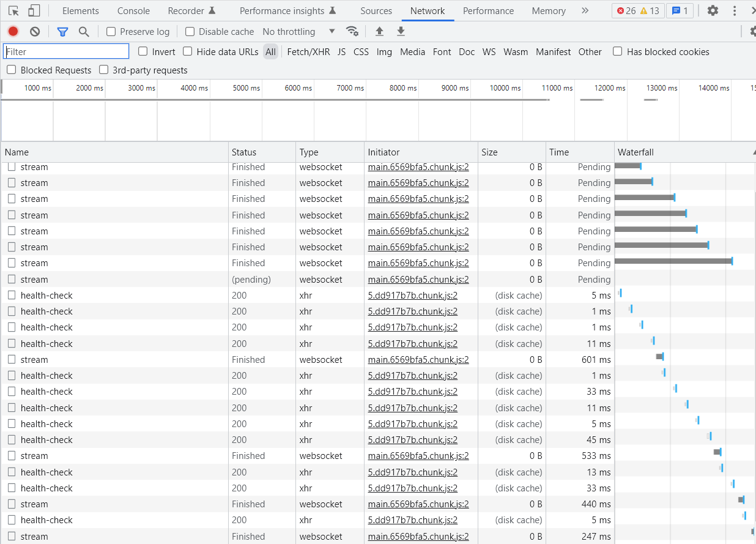
Task: Open DevTools settings gear
Action: pos(713,10)
